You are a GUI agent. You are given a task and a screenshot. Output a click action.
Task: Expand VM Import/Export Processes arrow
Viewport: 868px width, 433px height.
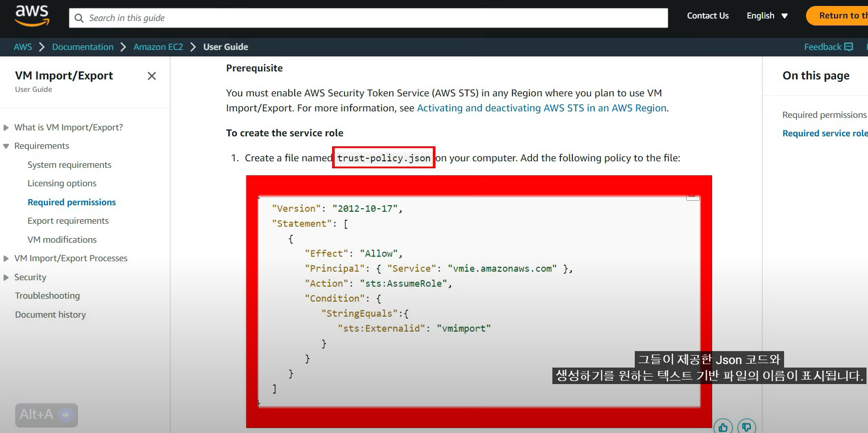pos(6,259)
